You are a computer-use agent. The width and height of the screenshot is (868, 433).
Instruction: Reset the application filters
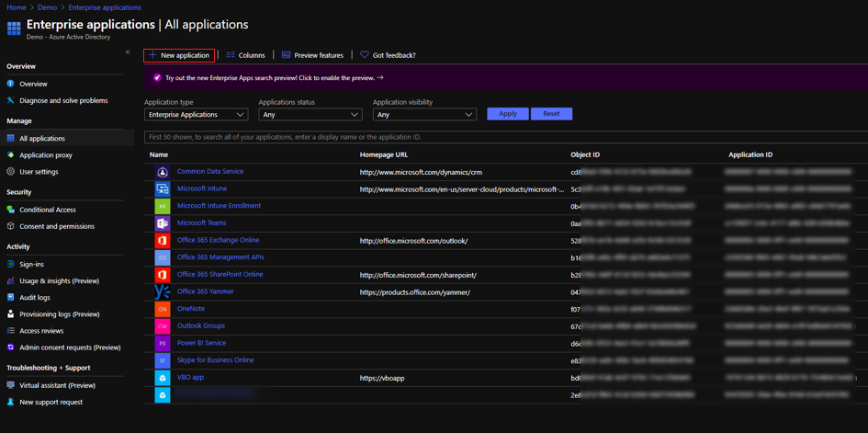coord(551,113)
